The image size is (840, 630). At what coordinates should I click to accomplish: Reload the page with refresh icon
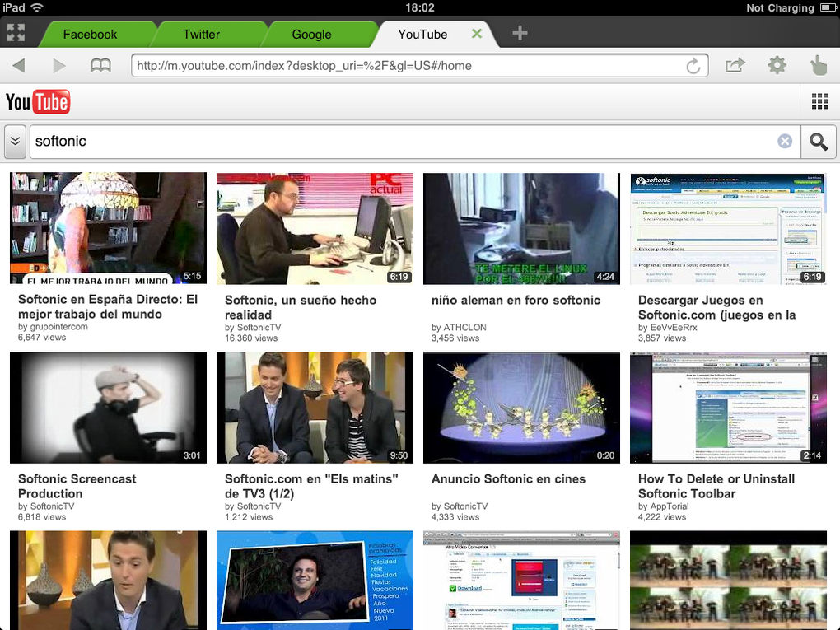(x=693, y=66)
